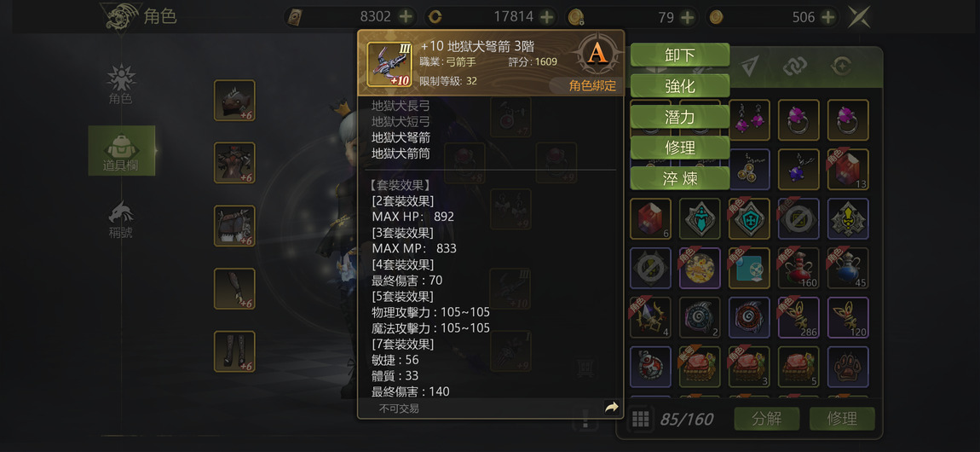Open the inventory grid sort icon
The image size is (980, 452).
(639, 419)
